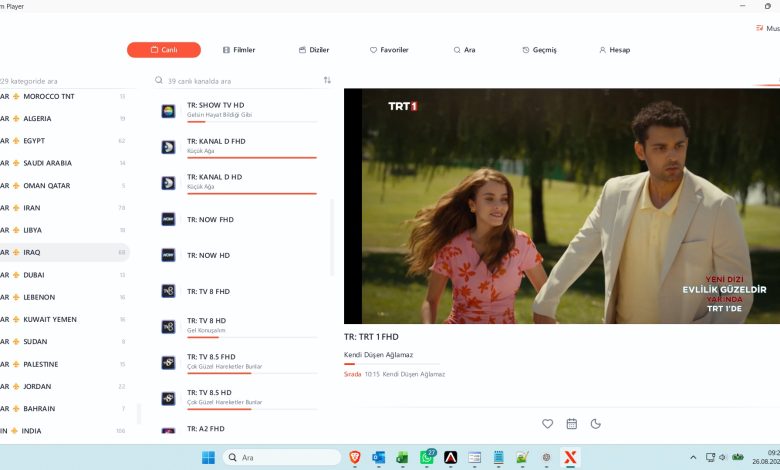Click the taskbar volume speaker icon
This screenshot has width=780, height=470.
pos(722,457)
